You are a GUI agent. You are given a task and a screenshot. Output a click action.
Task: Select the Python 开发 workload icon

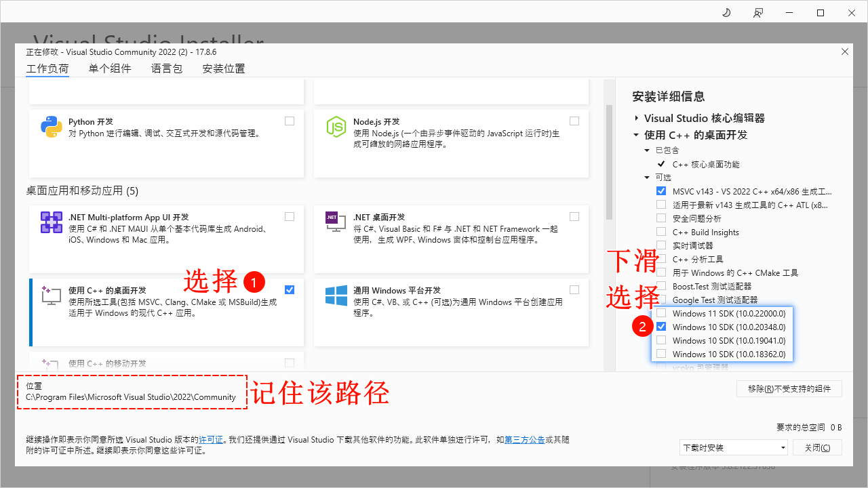51,127
